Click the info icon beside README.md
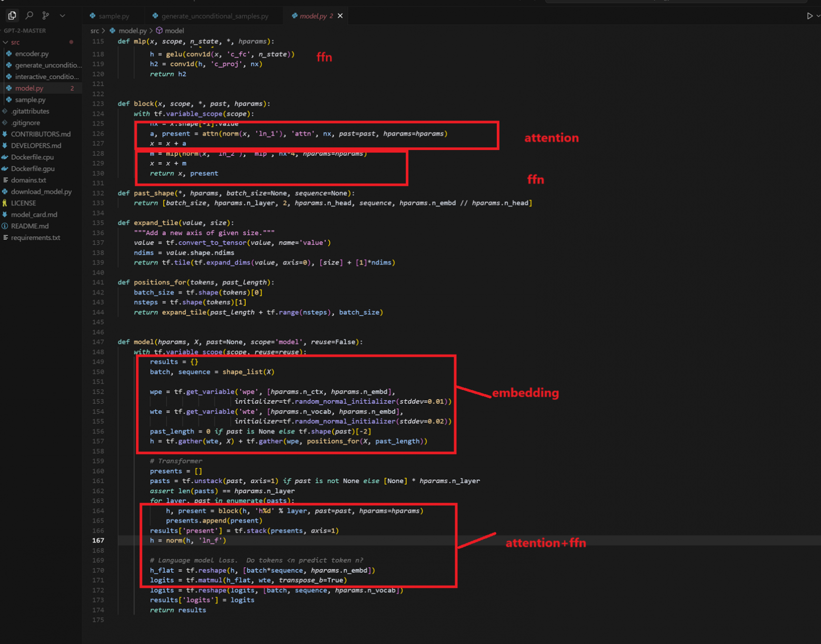Viewport: 821px width, 644px height. pyautogui.click(x=5, y=226)
